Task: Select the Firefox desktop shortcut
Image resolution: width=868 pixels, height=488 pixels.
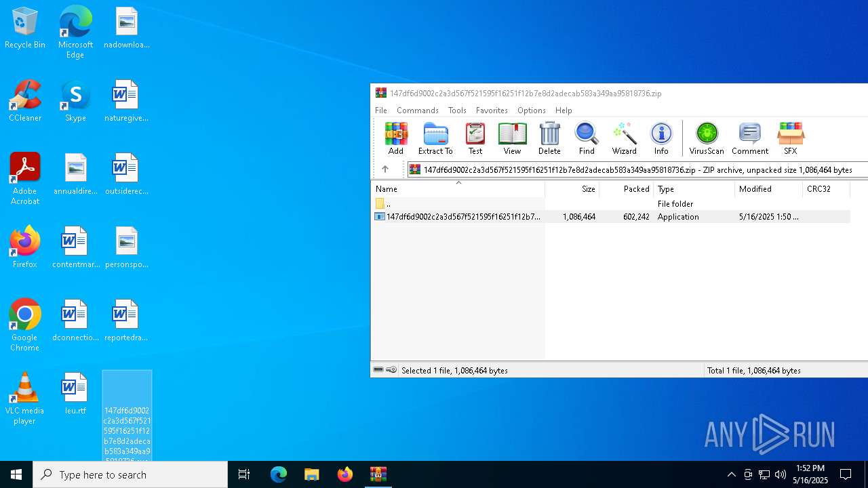Action: tap(25, 248)
